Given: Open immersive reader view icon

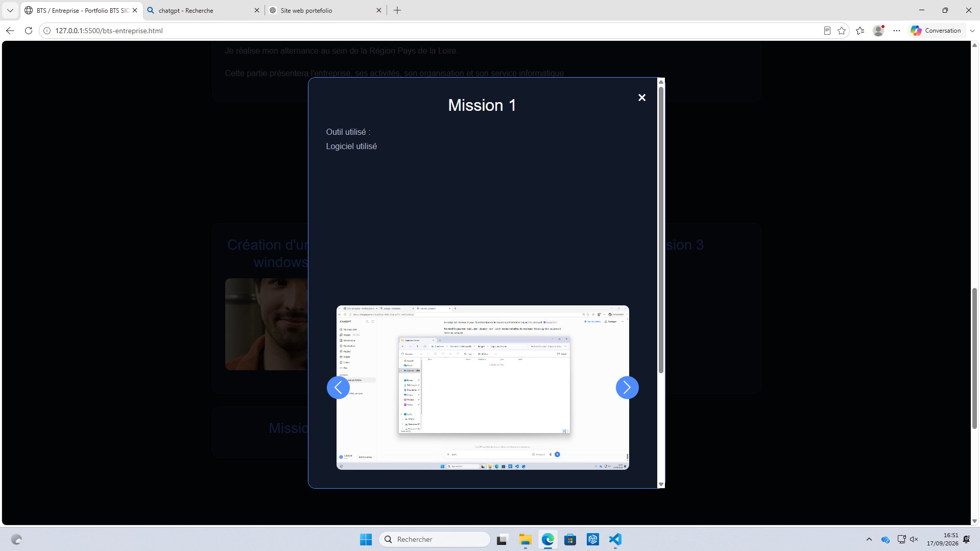Looking at the screenshot, I should pos(827,31).
